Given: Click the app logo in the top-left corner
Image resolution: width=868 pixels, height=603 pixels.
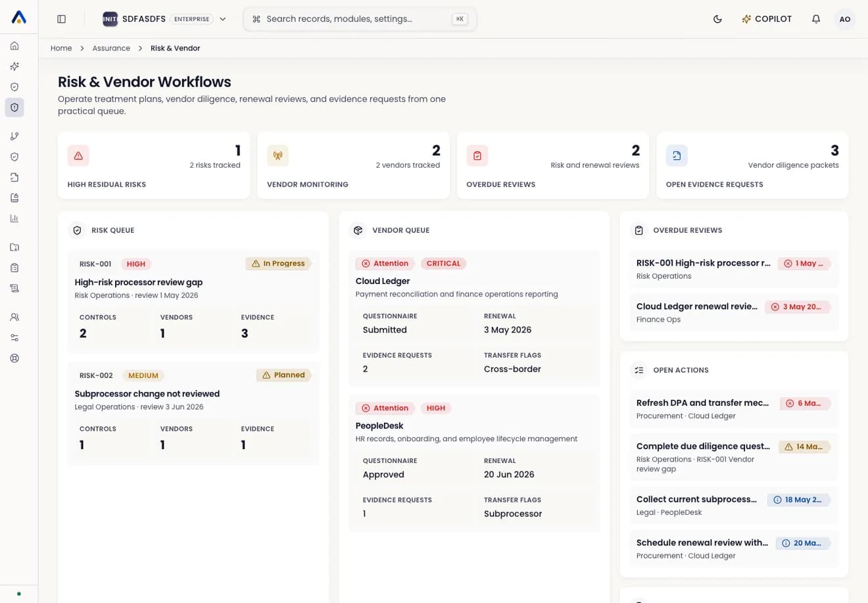Looking at the screenshot, I should [x=19, y=18].
